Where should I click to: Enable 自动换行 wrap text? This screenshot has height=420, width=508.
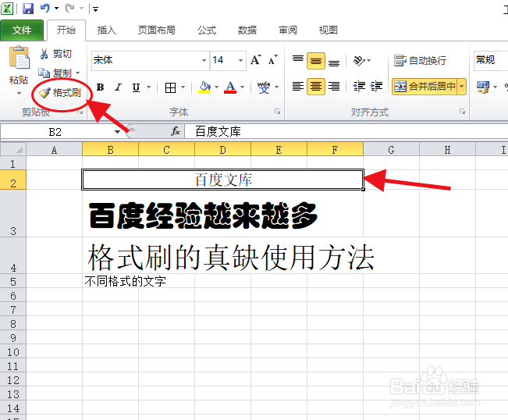pos(420,60)
